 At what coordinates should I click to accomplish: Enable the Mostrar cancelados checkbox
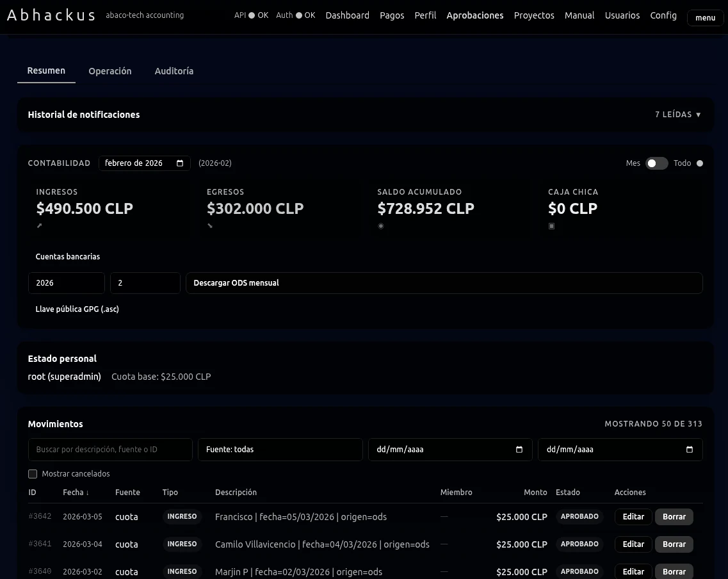point(33,474)
